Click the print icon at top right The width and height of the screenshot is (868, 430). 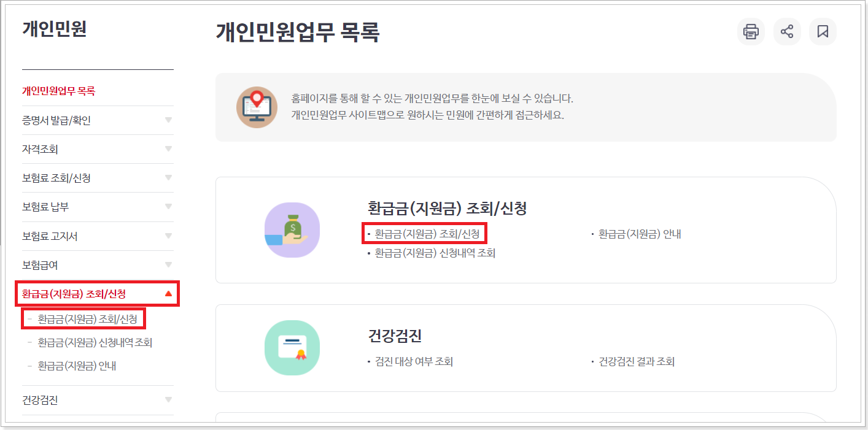(751, 31)
